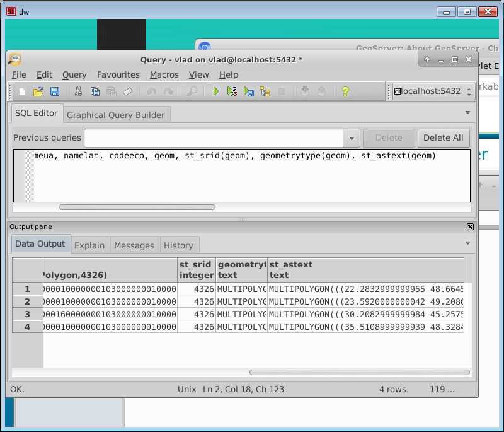Click the Delete All button
Image resolution: width=504 pixels, height=432 pixels.
443,138
